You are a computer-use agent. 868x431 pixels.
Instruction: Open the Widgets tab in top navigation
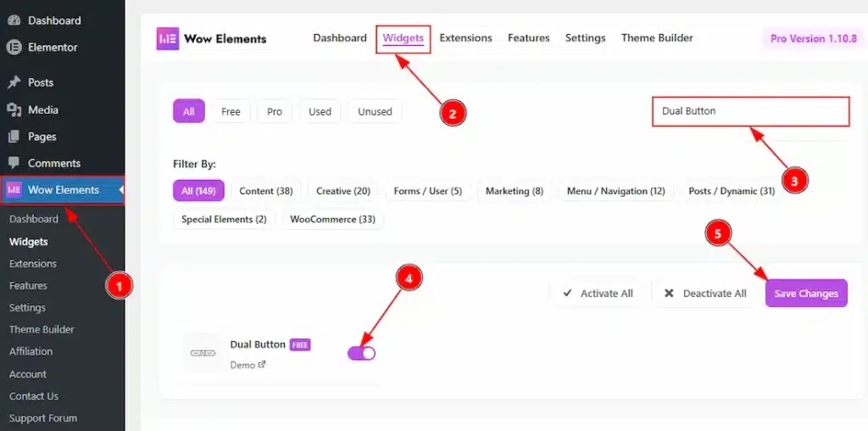tap(403, 38)
